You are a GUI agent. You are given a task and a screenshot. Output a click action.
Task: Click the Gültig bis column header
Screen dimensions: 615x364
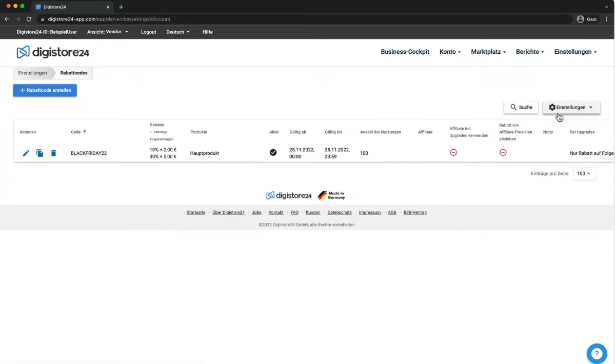coord(333,132)
